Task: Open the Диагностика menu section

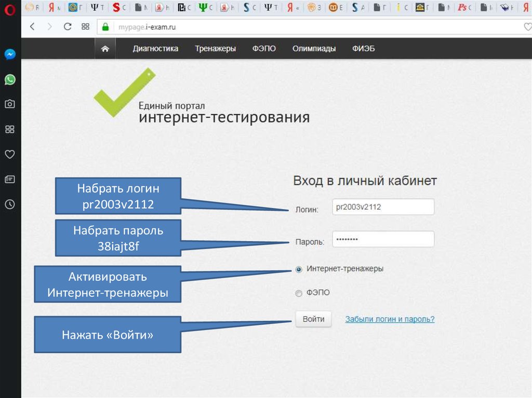Action: tap(155, 48)
